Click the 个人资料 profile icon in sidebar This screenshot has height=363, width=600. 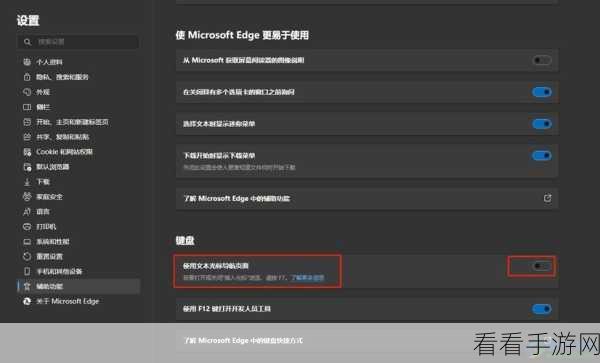27,62
